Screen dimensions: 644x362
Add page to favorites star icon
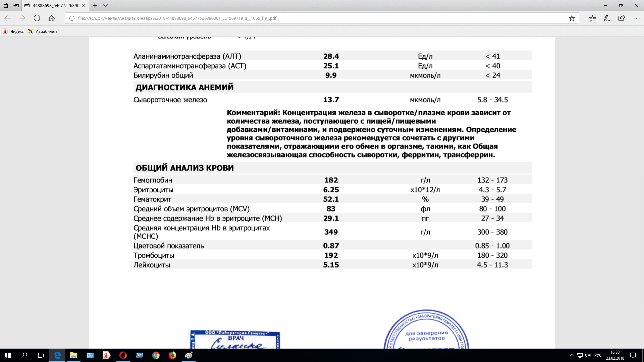tap(572, 18)
